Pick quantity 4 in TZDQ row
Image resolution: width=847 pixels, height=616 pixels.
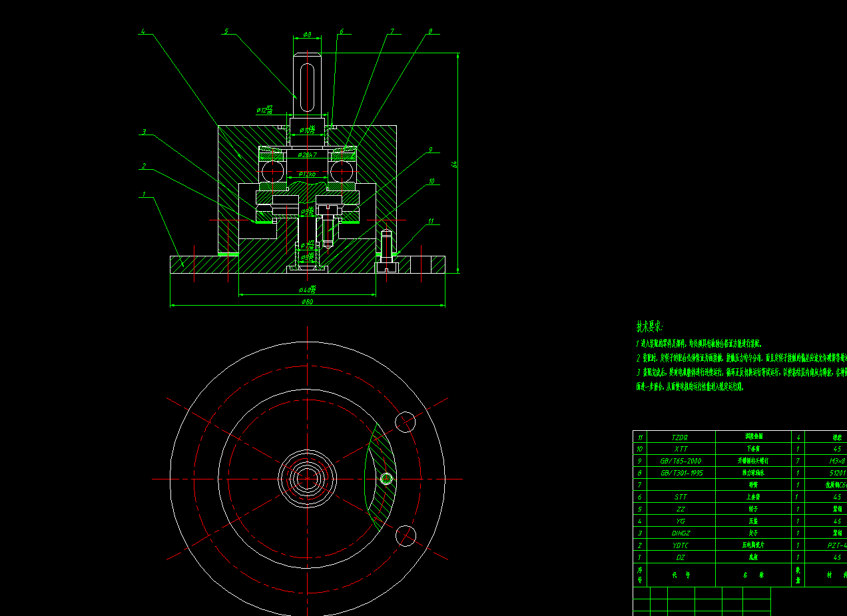coord(797,438)
